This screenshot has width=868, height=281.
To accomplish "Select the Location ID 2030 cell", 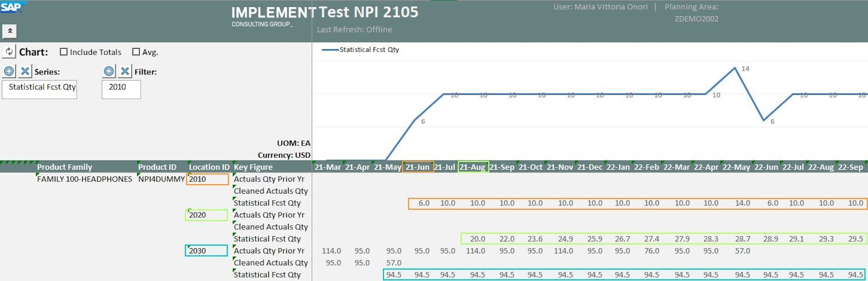I will pos(206,251).
